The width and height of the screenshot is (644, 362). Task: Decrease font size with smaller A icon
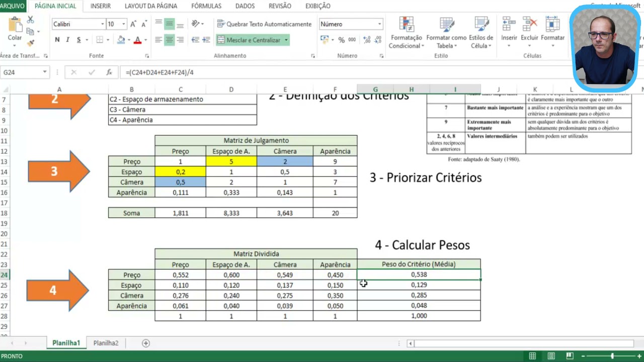144,24
